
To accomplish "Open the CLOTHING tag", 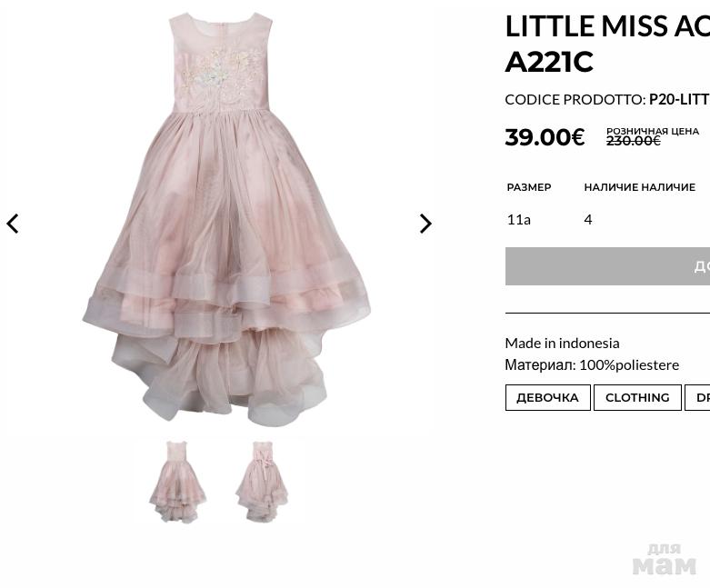I will click(x=637, y=397).
